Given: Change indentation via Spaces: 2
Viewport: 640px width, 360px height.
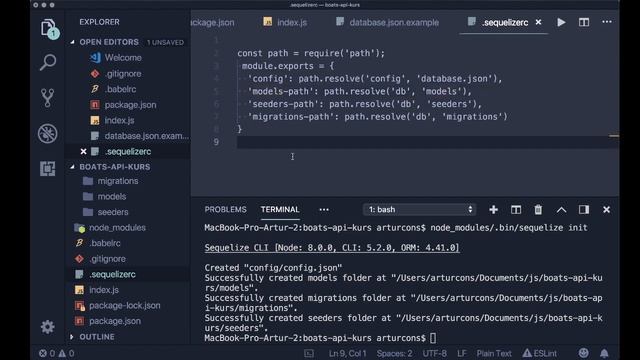Looking at the screenshot, I should click(394, 353).
